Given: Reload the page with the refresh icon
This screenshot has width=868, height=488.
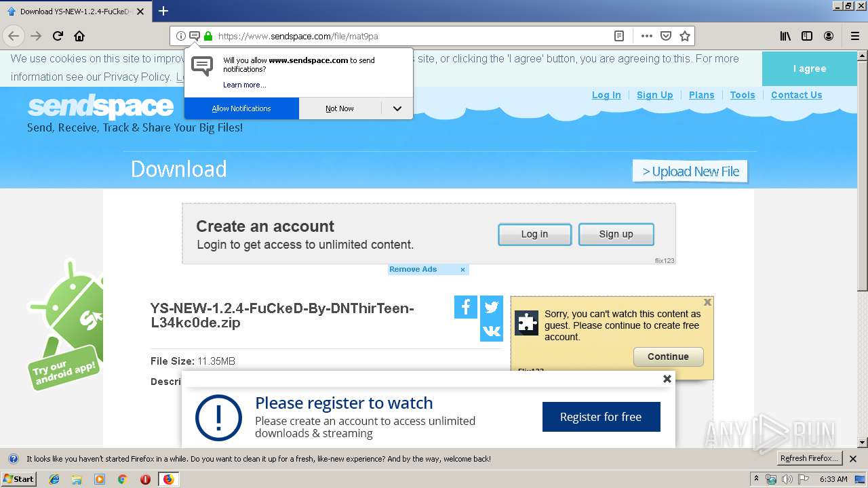Looking at the screenshot, I should (58, 36).
